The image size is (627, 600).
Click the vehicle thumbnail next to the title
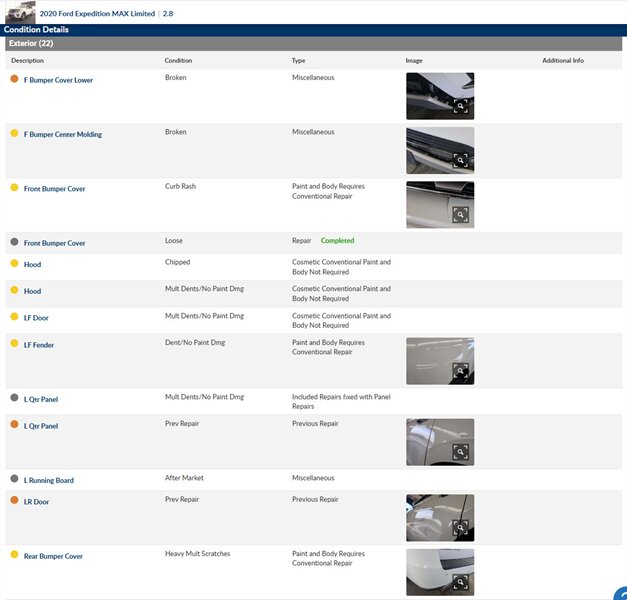[x=20, y=13]
